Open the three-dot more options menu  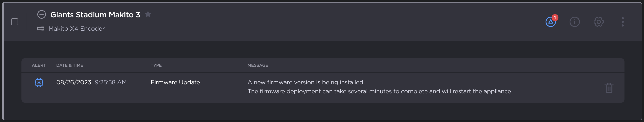(623, 22)
